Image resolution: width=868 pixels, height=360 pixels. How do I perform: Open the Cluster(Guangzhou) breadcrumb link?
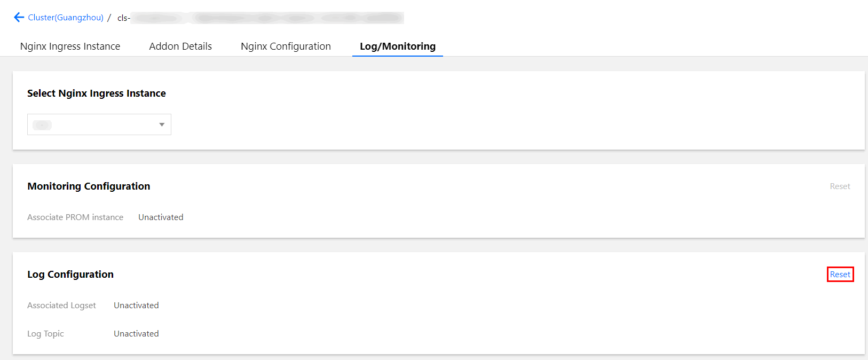point(66,17)
